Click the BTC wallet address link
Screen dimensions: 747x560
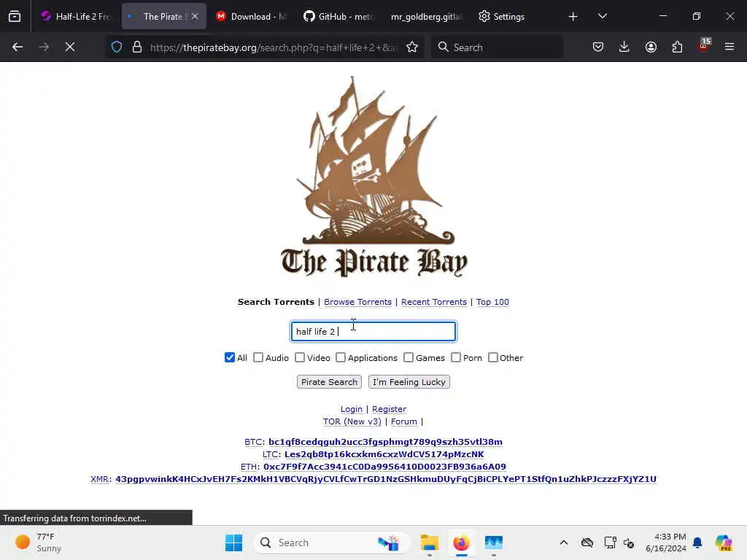point(385,442)
